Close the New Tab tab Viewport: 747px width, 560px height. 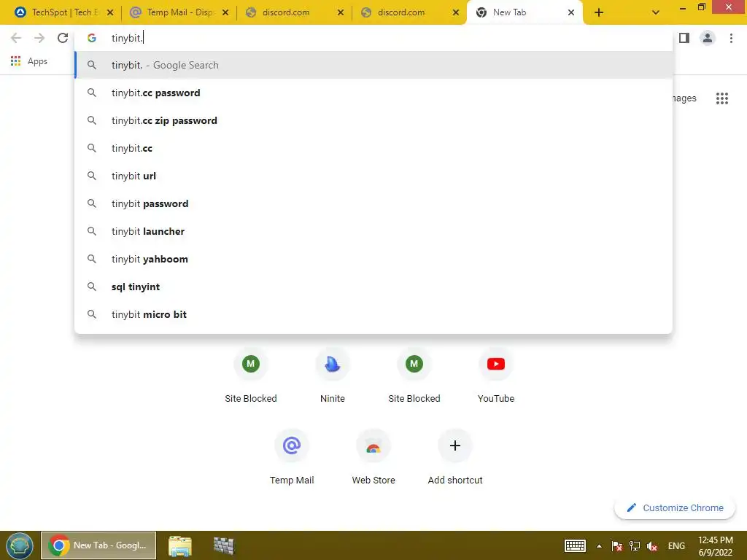pyautogui.click(x=570, y=12)
